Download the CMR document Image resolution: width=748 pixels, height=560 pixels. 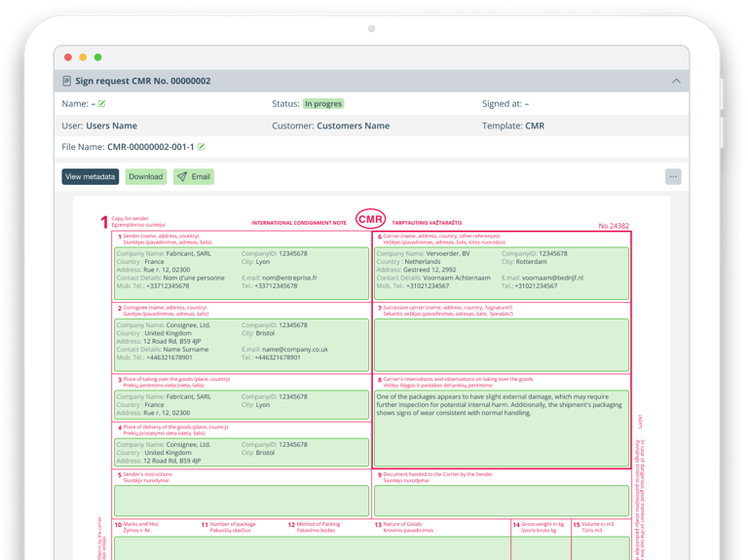(x=146, y=176)
